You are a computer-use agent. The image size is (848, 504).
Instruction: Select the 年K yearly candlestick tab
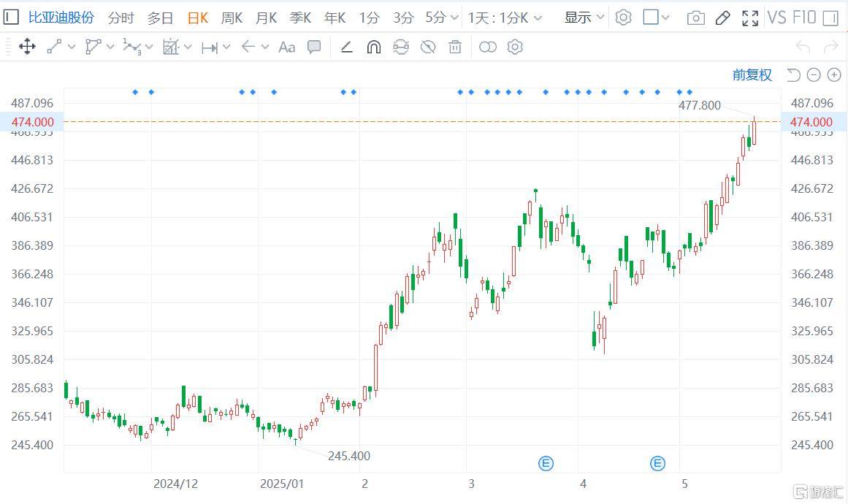[x=335, y=18]
